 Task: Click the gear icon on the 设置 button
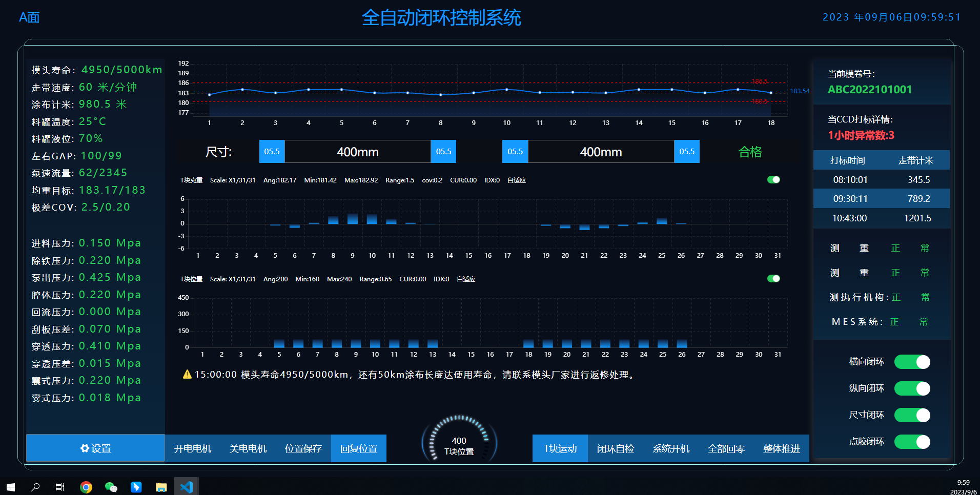[x=85, y=448]
